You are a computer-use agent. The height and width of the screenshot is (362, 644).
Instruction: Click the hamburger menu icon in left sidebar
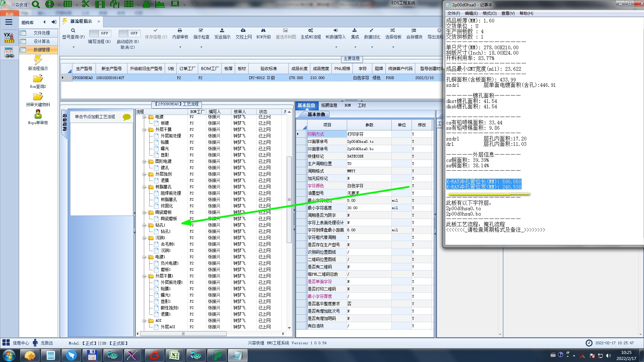click(x=9, y=22)
